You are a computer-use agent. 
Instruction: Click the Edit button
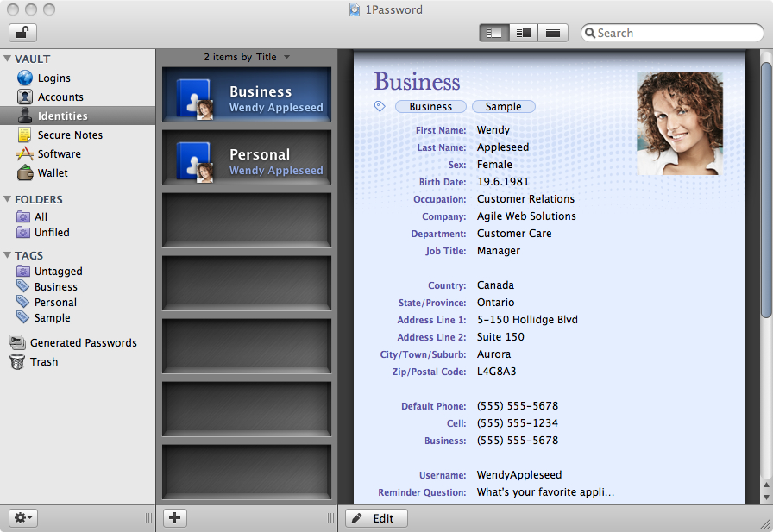(x=376, y=517)
